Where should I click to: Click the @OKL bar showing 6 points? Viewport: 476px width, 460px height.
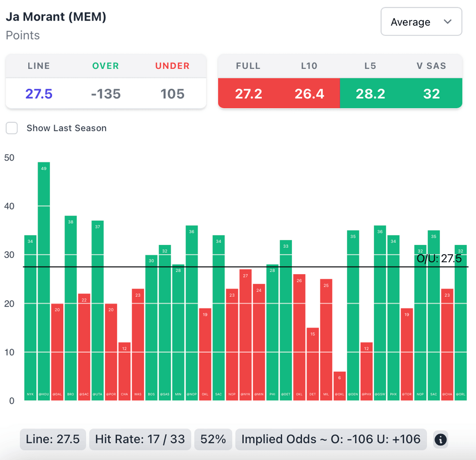pos(339,386)
